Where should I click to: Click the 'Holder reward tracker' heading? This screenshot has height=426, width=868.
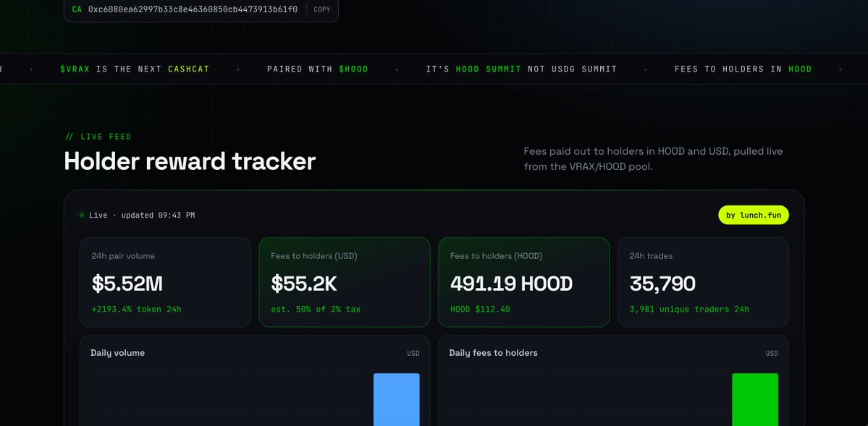(190, 161)
